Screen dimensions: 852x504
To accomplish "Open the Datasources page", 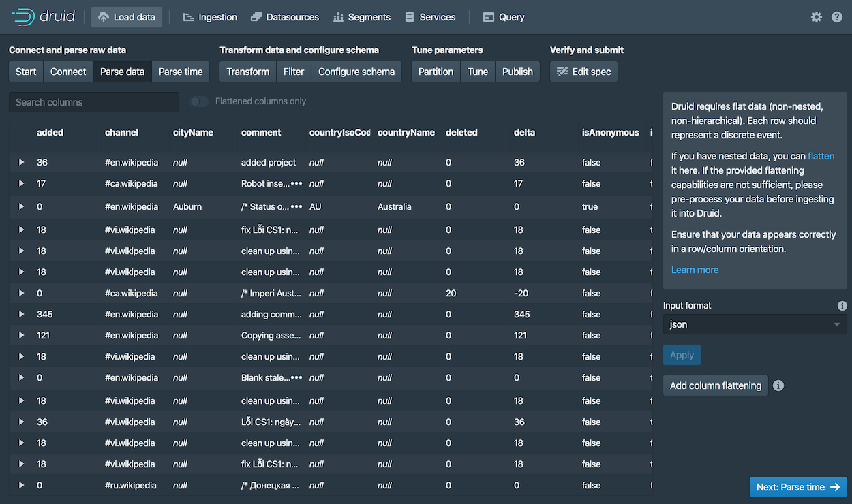I will coord(285,17).
